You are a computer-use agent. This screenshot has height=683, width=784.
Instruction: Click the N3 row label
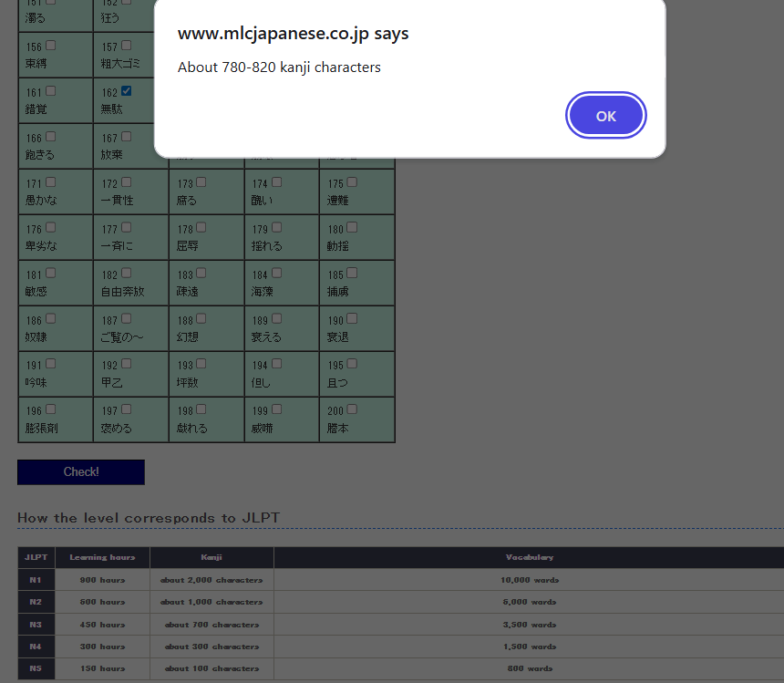[x=36, y=625]
